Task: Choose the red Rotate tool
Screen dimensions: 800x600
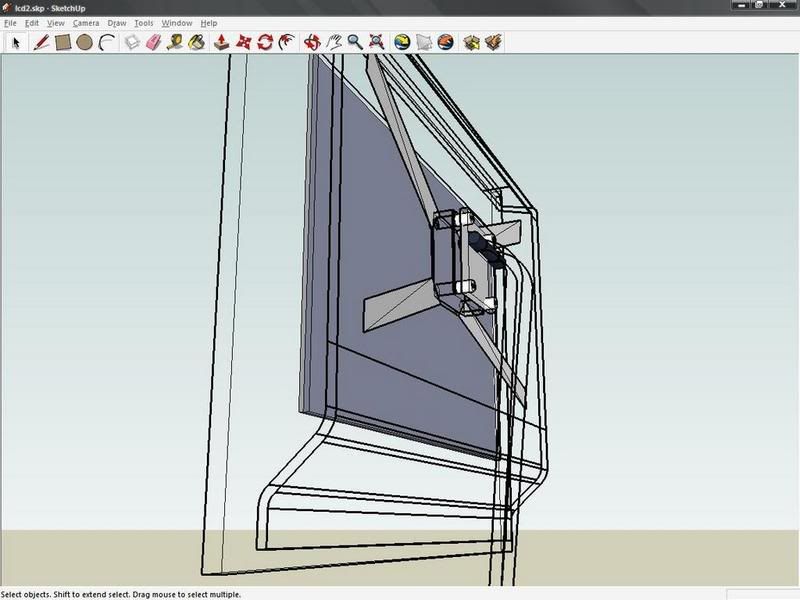Action: click(265, 42)
